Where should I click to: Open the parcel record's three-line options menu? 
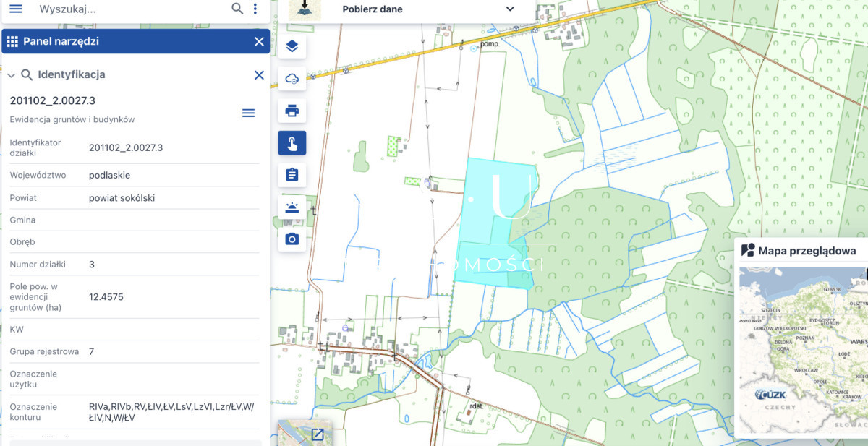point(248,113)
